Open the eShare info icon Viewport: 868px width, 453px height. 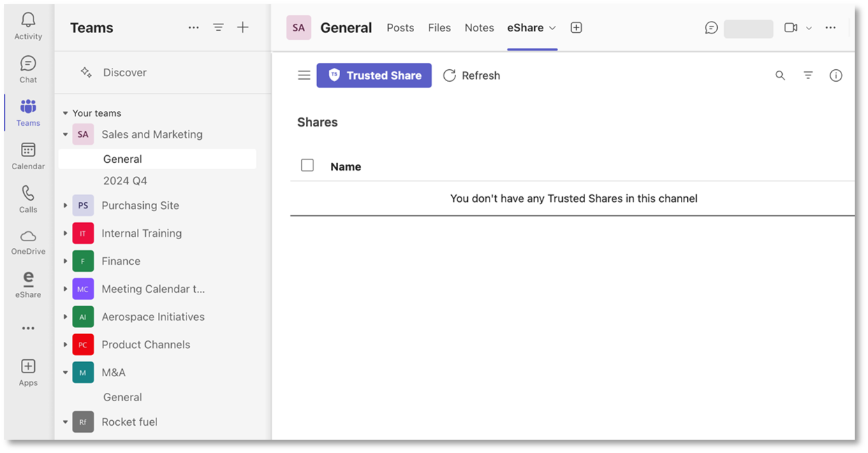(x=836, y=75)
